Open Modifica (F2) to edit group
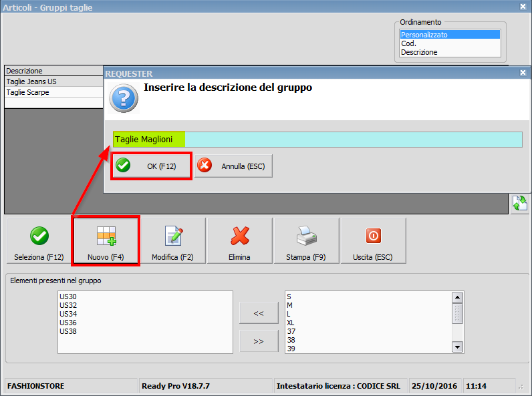Image resolution: width=532 pixels, height=396 pixels. click(172, 241)
